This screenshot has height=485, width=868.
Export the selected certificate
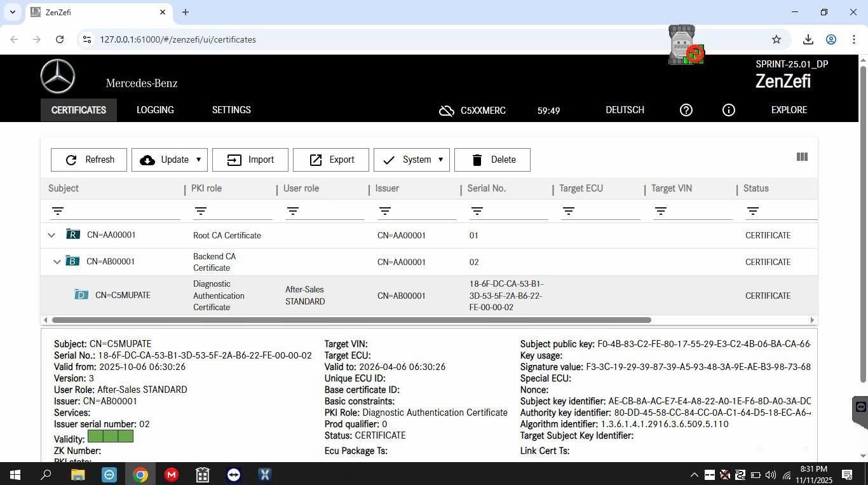(330, 160)
